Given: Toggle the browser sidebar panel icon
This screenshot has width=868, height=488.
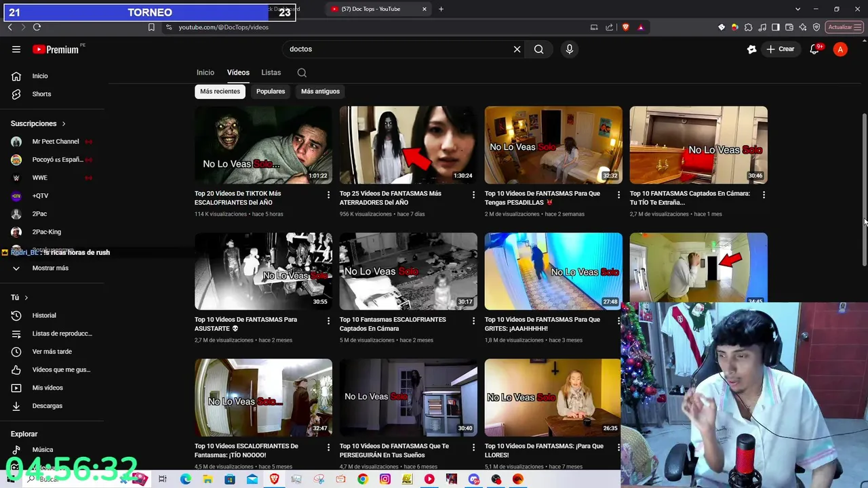Looking at the screenshot, I should pyautogui.click(x=776, y=27).
